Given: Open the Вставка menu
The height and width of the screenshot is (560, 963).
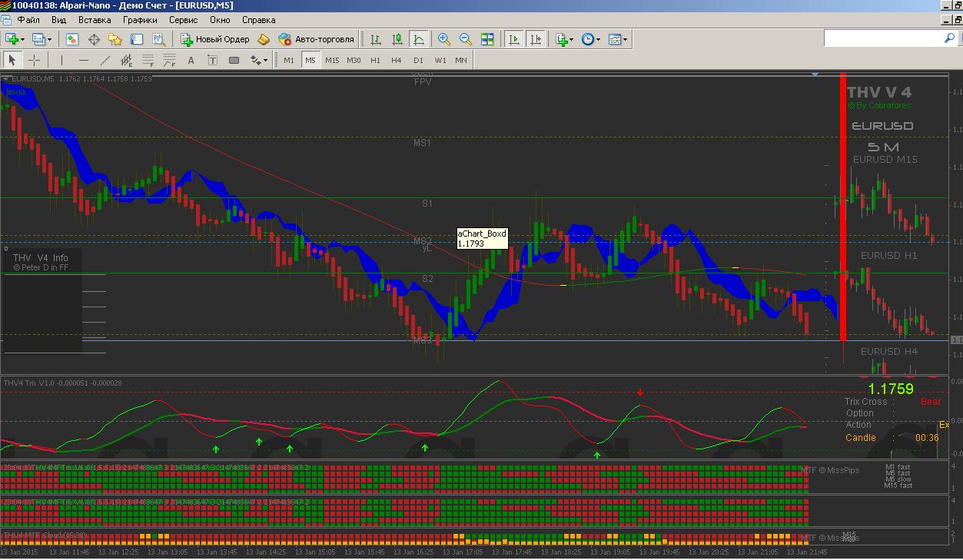Looking at the screenshot, I should coord(95,20).
